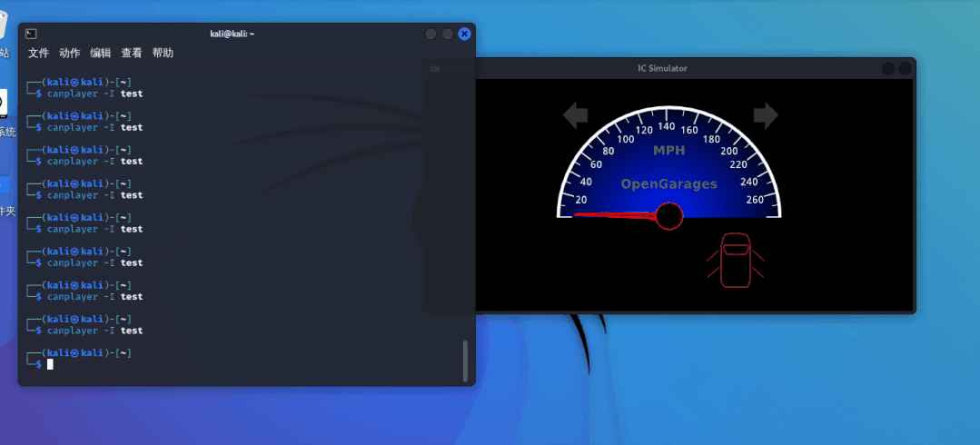The image size is (980, 445).
Task: Click the OpenGarages text on the gauge
Action: coord(668,184)
